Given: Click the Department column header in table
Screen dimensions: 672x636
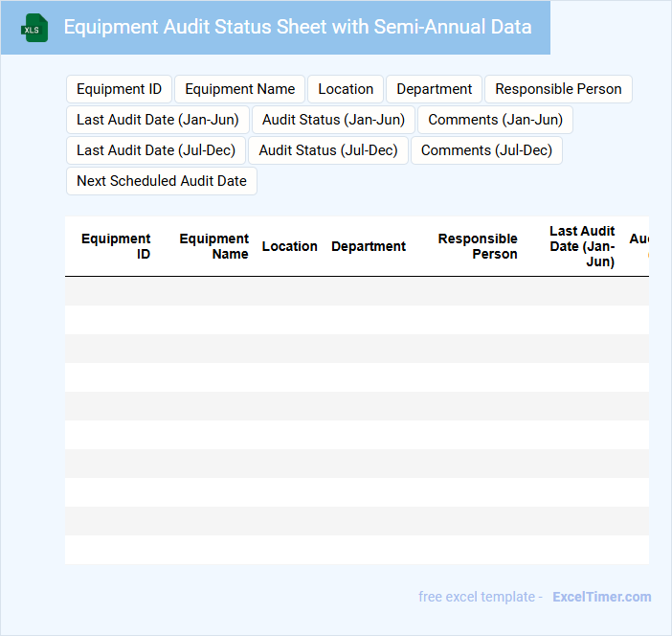Looking at the screenshot, I should 369,246.
